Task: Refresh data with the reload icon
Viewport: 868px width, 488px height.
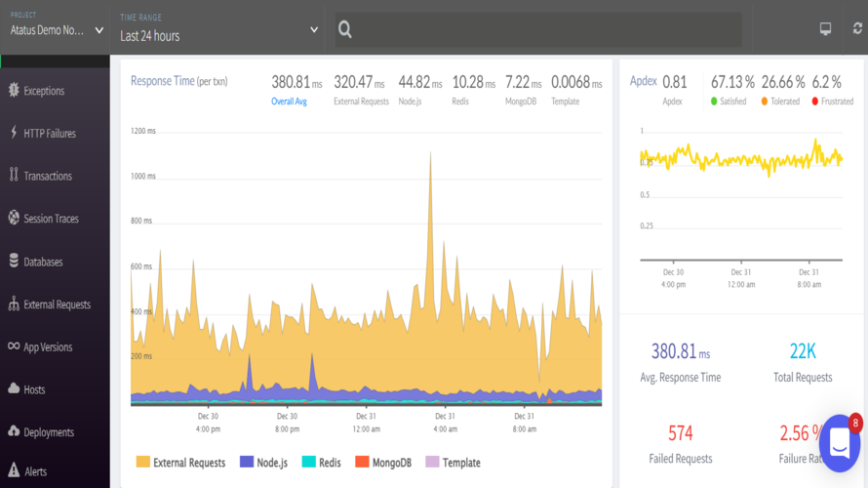Action: coord(857,28)
